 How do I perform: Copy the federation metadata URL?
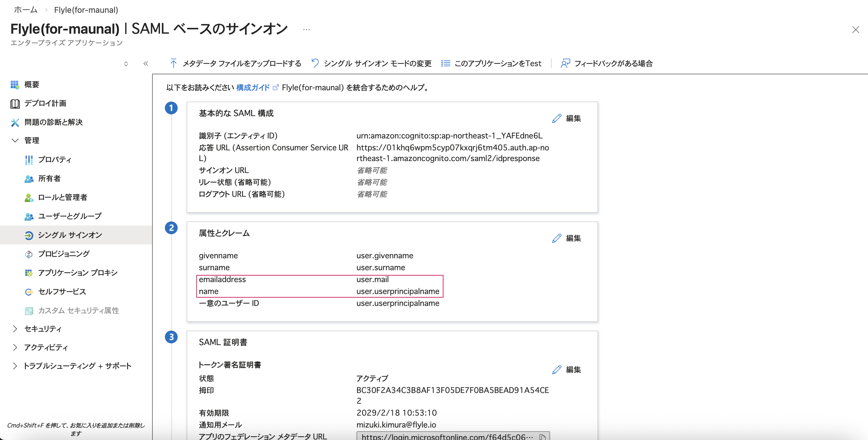542,437
